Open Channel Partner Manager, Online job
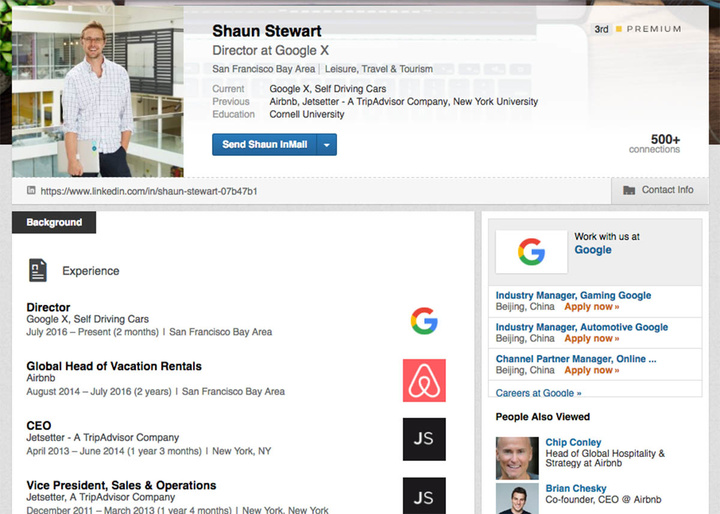720x514 pixels. pos(576,359)
